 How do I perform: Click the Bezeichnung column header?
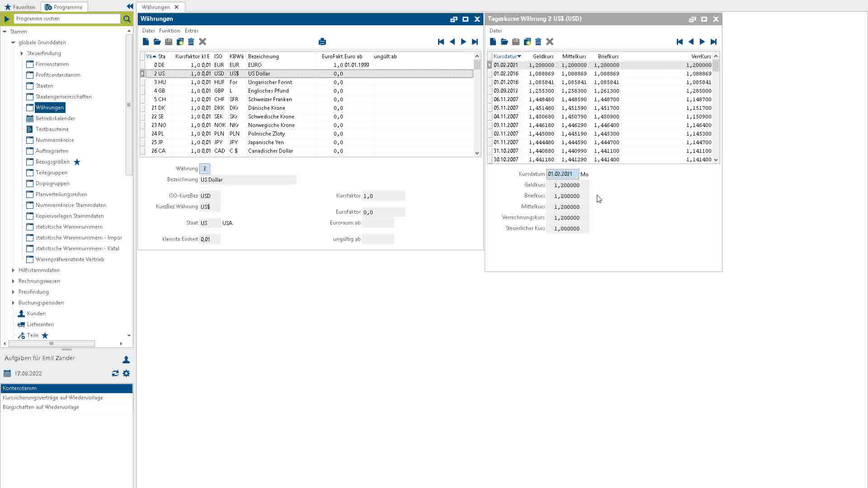pyautogui.click(x=264, y=56)
